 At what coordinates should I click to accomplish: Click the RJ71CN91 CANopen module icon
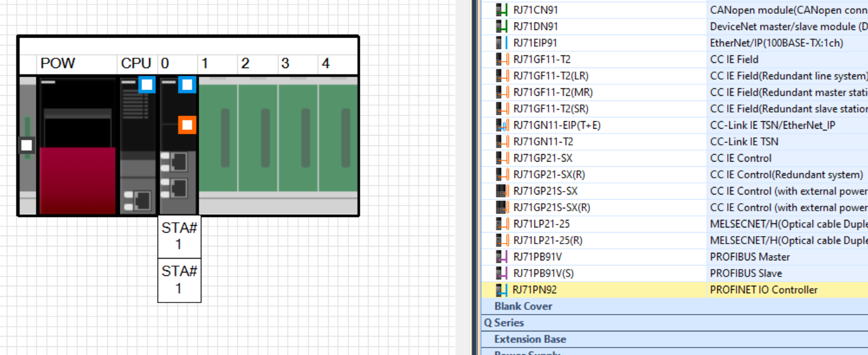tap(502, 10)
